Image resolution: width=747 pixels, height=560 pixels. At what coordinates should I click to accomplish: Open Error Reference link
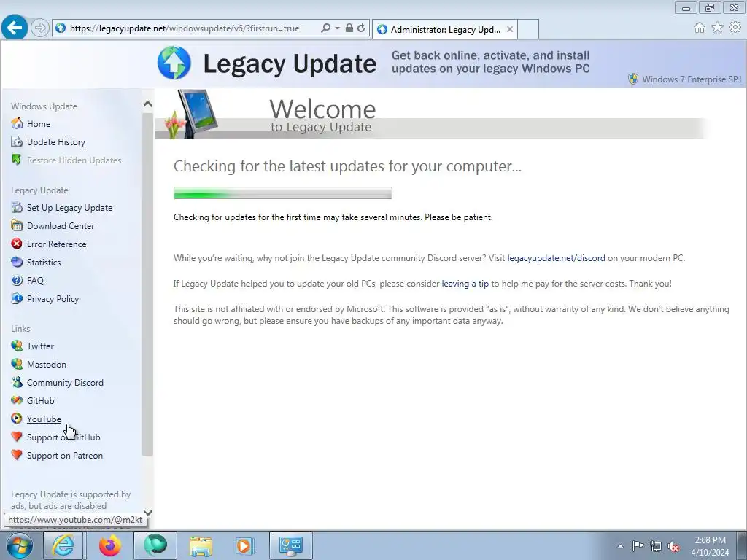(x=56, y=244)
